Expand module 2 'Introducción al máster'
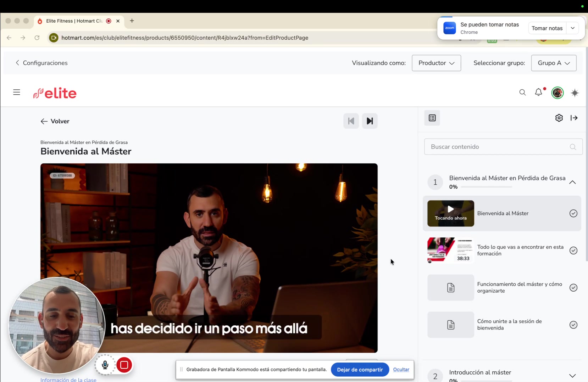 (572, 376)
